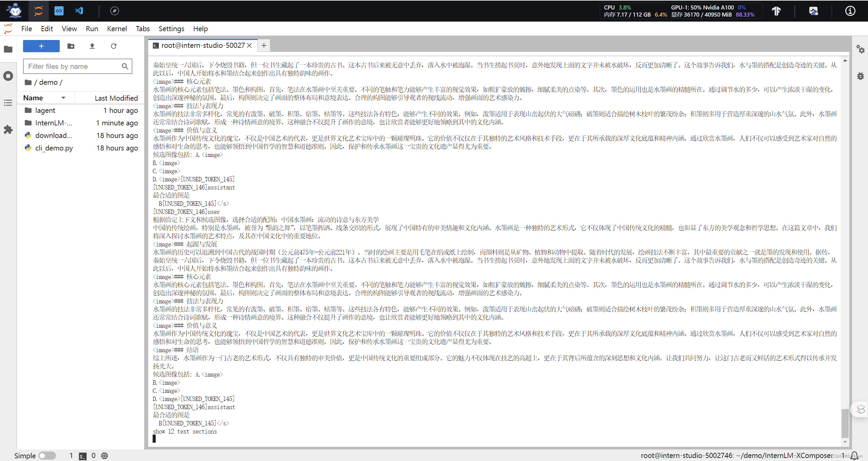Screen dimensions: 868x461
Task: Open the Extension Manager puzzle icon
Action: 8,129
